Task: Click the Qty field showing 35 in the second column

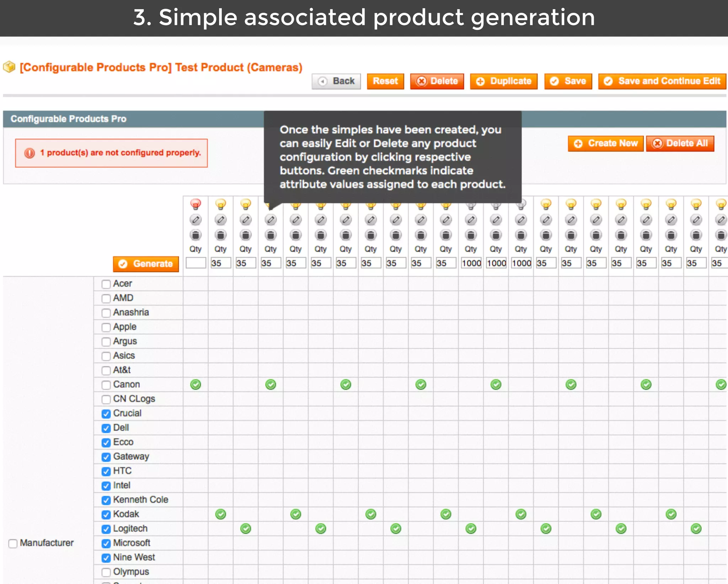Action: tap(220, 263)
